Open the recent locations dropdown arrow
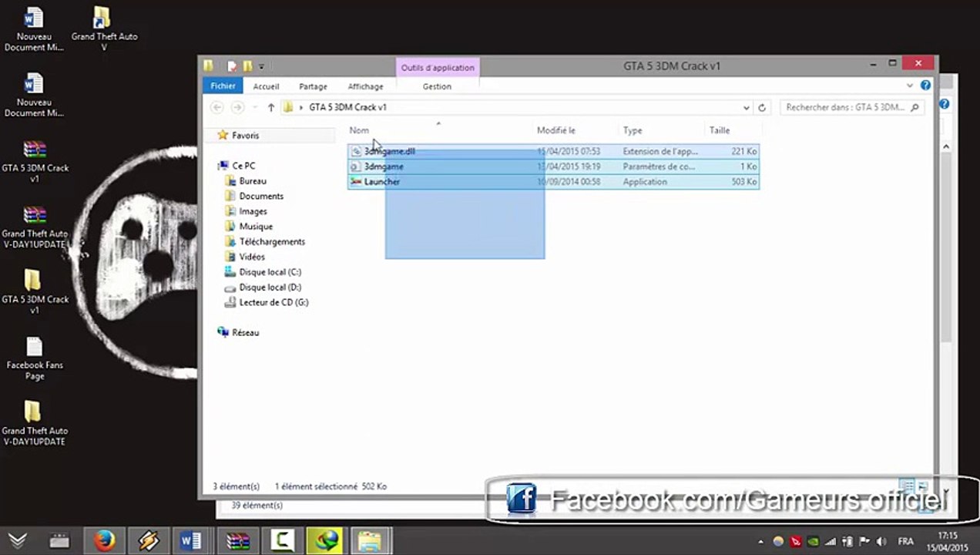The height and width of the screenshot is (555, 980). click(x=253, y=108)
